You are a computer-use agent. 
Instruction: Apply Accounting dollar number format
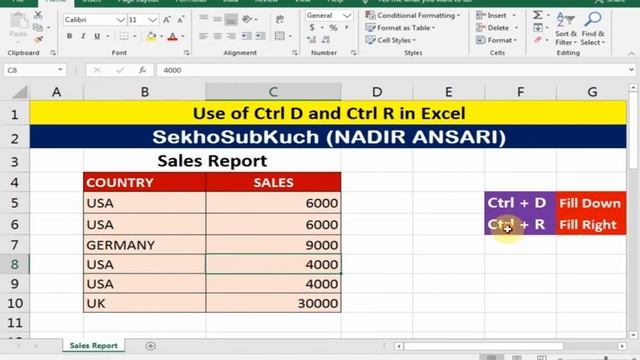pyautogui.click(x=312, y=28)
